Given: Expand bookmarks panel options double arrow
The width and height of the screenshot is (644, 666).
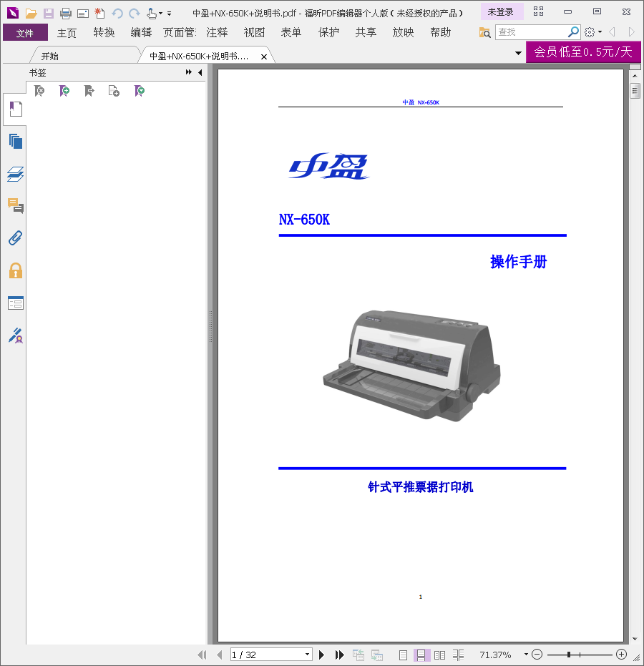Looking at the screenshot, I should point(189,72).
